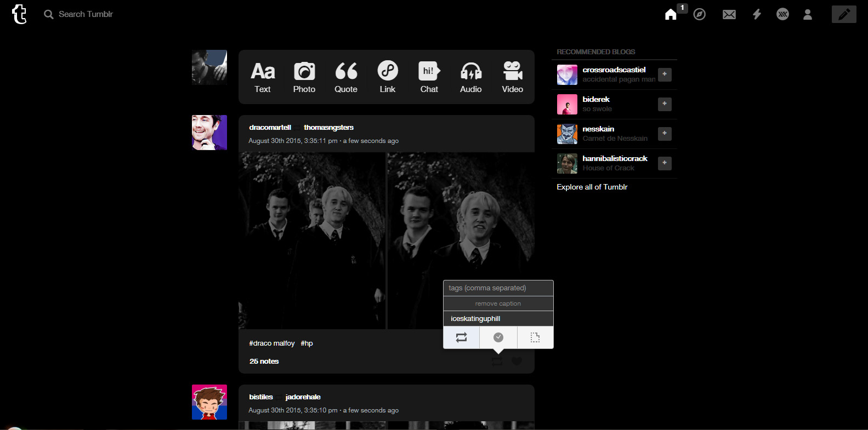Image resolution: width=868 pixels, height=430 pixels.
Task: Open the post timestamp August 30th 2015, 3:35:11 pm
Action: [293, 141]
